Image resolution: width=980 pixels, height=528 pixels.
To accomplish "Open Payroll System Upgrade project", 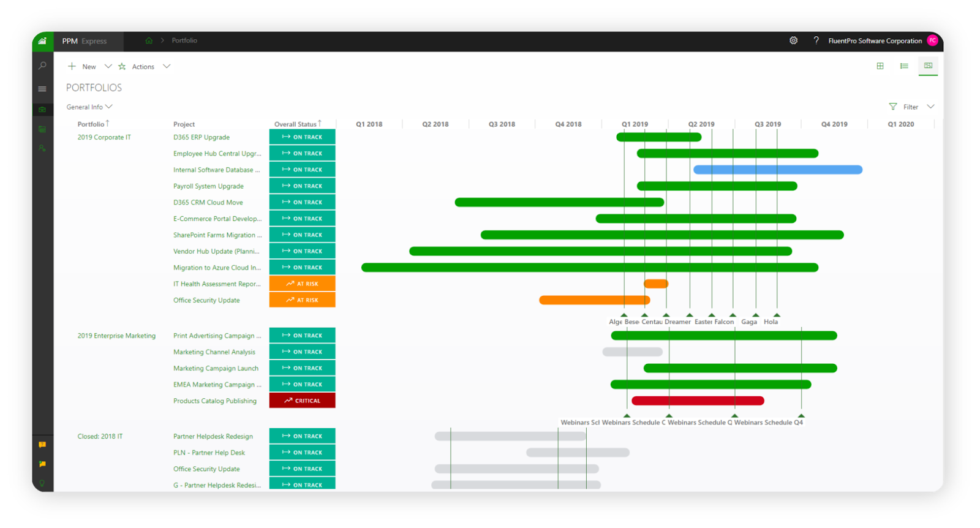I will point(208,186).
